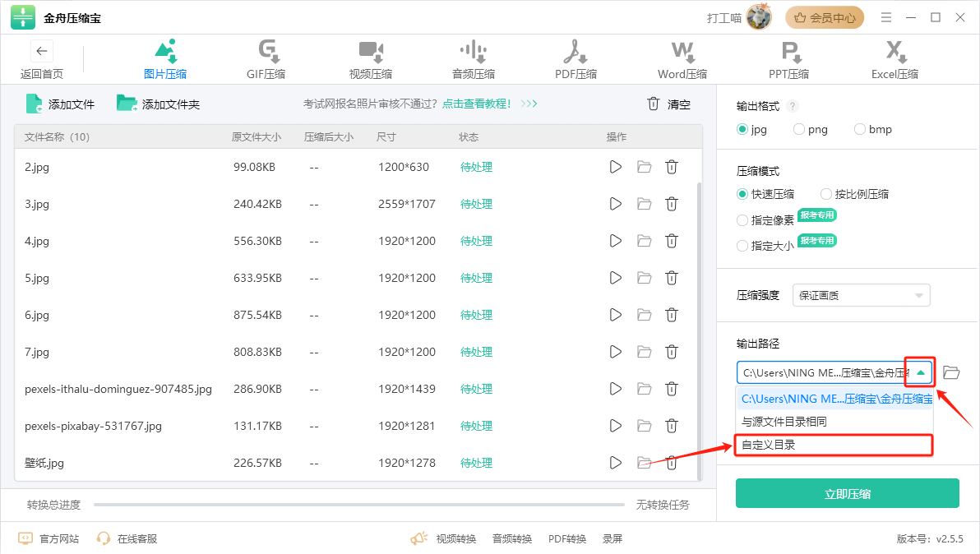
Task: Open output folder for 4.jpg
Action: [x=644, y=241]
